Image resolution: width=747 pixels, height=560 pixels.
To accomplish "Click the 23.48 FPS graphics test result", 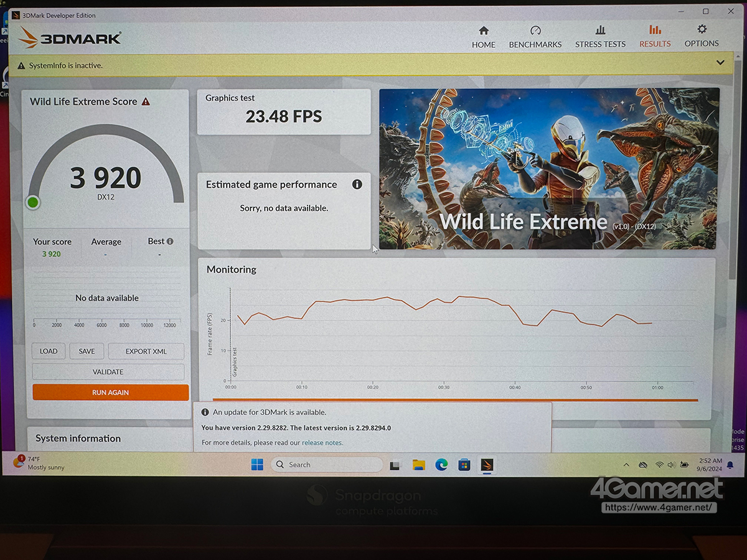I will click(x=284, y=116).
